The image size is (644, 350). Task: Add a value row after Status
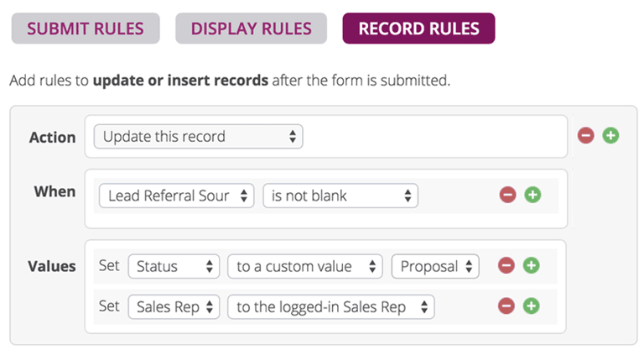[531, 266]
